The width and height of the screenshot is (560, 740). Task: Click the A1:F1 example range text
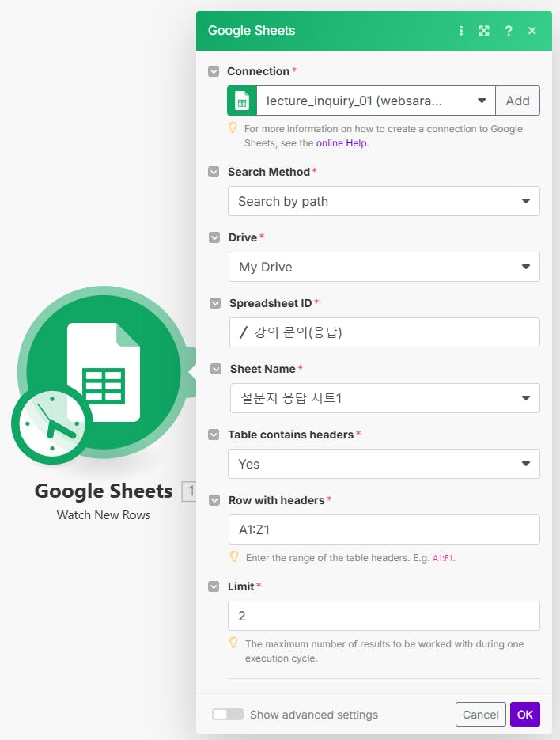442,558
